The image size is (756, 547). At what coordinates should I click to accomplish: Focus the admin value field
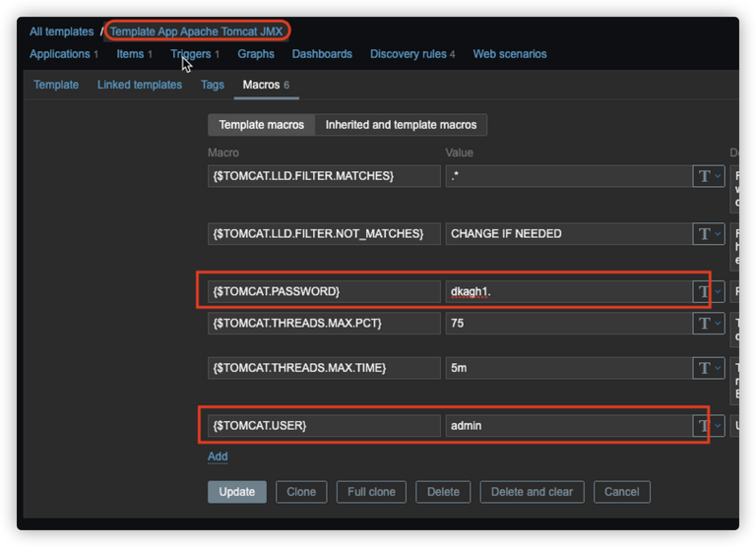569,426
